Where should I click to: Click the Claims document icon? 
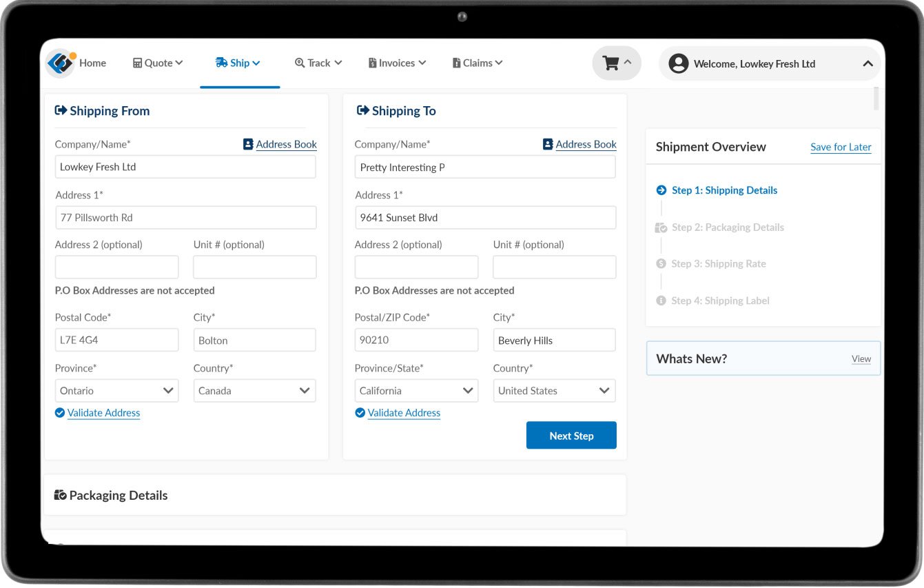(456, 63)
